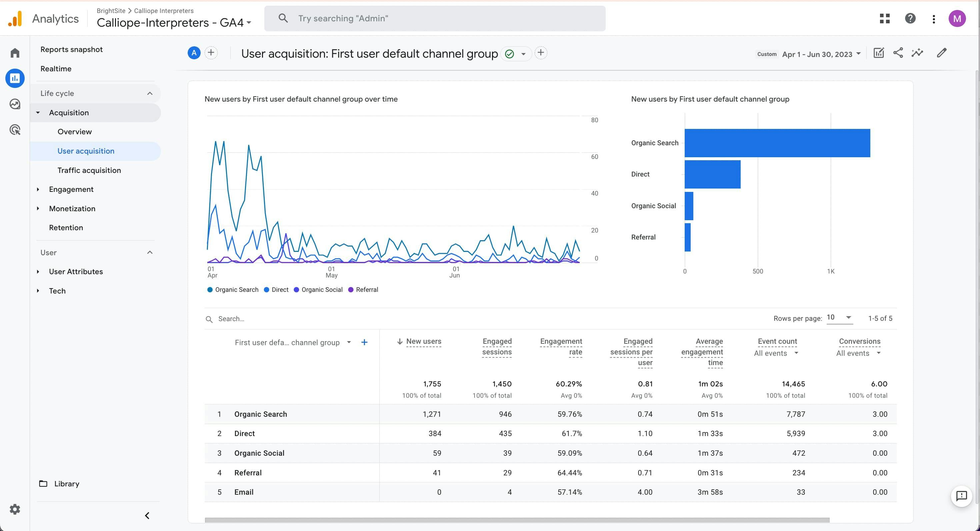This screenshot has height=531, width=980.
Task: Click the save report icon
Action: pyautogui.click(x=879, y=53)
